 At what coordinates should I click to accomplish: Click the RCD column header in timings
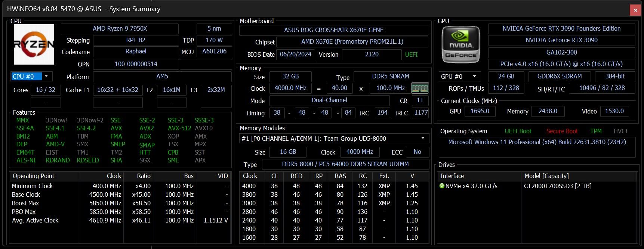click(x=296, y=176)
